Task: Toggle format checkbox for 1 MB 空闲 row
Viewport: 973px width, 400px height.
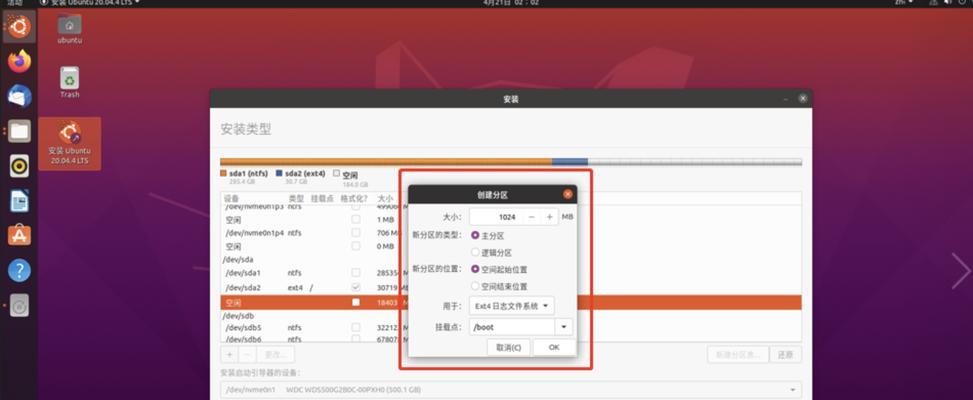Action: click(356, 220)
